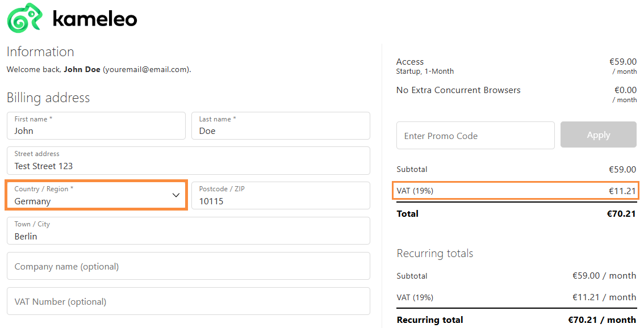This screenshot has width=644, height=328.
Task: Click the €59.00 / month recurring subtotal
Action: (604, 276)
